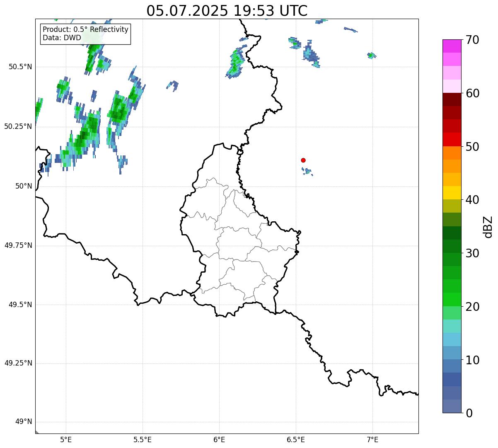Click the 49.25°N latitude label
The height and width of the screenshot is (448, 498).
[x=18, y=363]
